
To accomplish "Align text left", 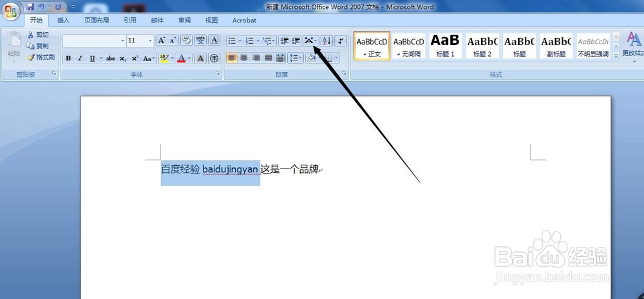I will click(232, 58).
